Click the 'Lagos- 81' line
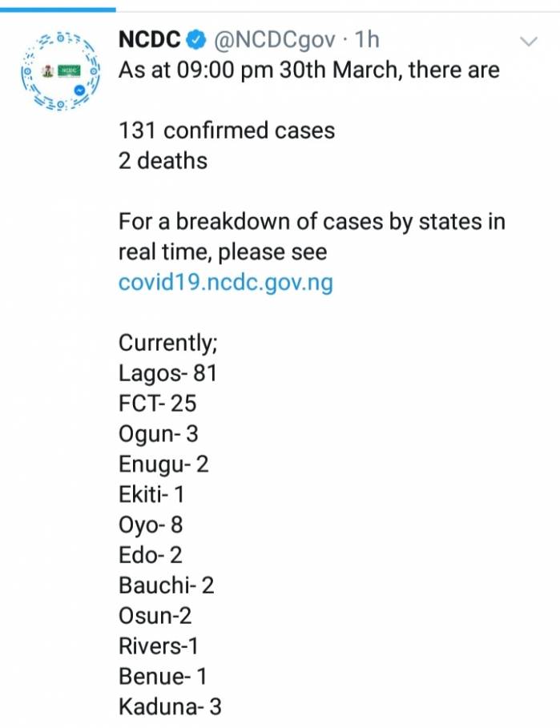The height and width of the screenshot is (728, 560). [167, 373]
